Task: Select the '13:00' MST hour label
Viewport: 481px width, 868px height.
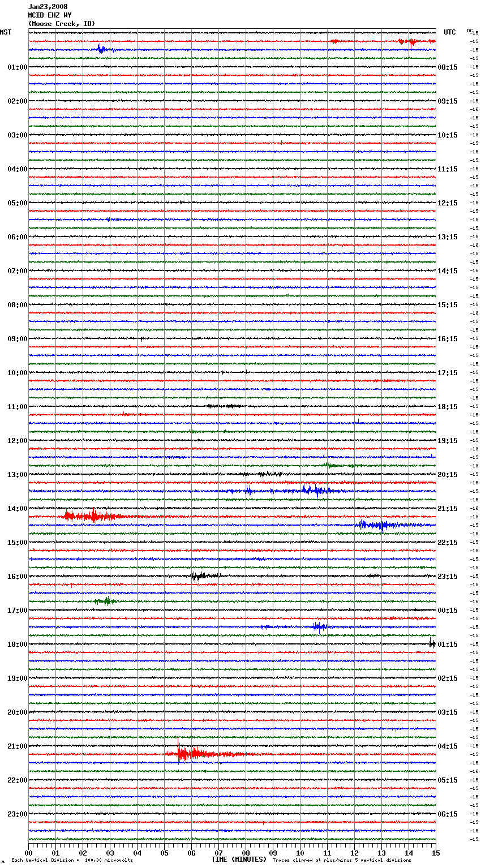Action: (17, 475)
